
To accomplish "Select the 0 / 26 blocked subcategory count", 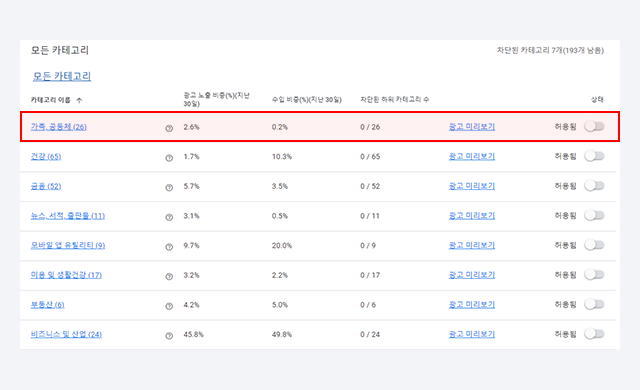I will tap(370, 127).
